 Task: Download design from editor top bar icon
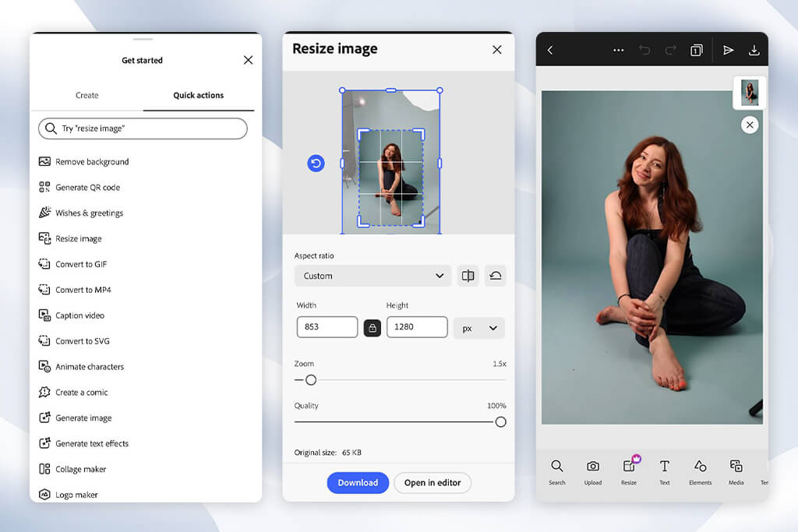pyautogui.click(x=754, y=50)
